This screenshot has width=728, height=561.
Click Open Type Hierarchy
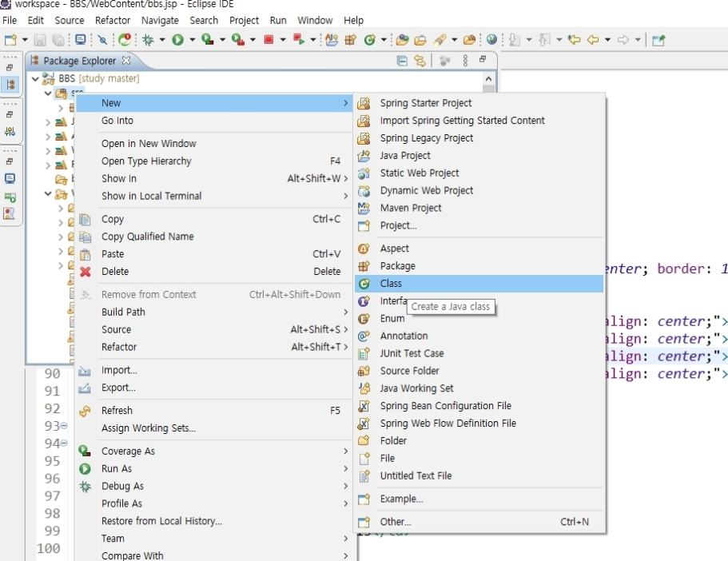(213, 161)
